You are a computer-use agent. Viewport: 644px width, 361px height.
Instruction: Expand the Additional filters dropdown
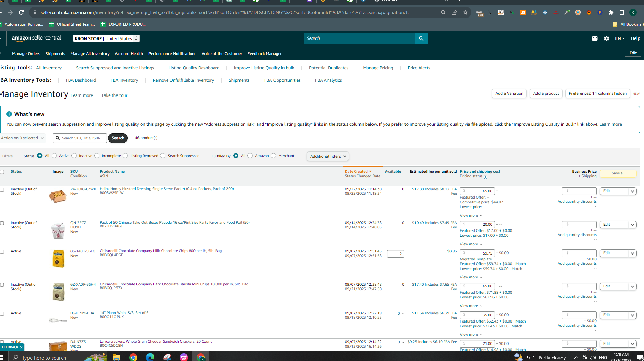[x=327, y=156]
